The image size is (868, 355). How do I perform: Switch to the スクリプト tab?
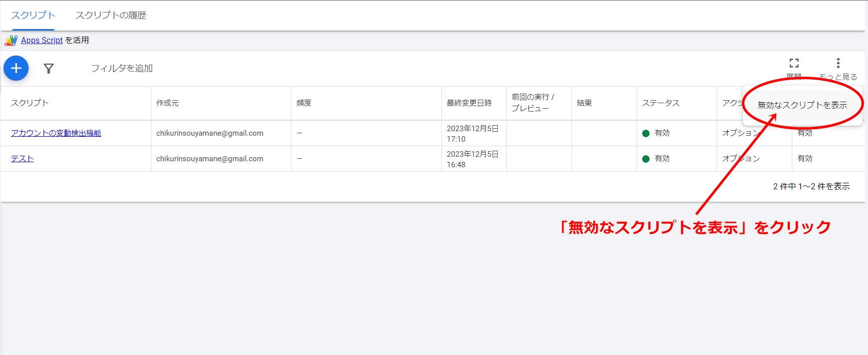click(33, 16)
